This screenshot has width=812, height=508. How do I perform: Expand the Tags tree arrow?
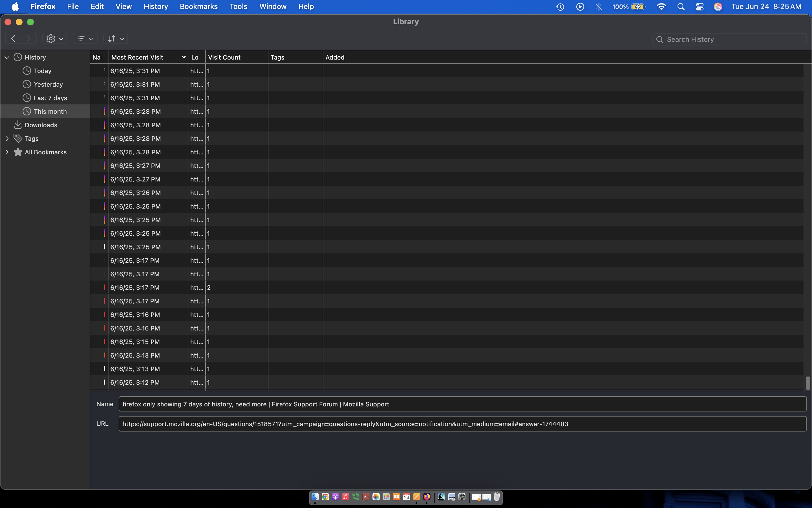tap(7, 139)
